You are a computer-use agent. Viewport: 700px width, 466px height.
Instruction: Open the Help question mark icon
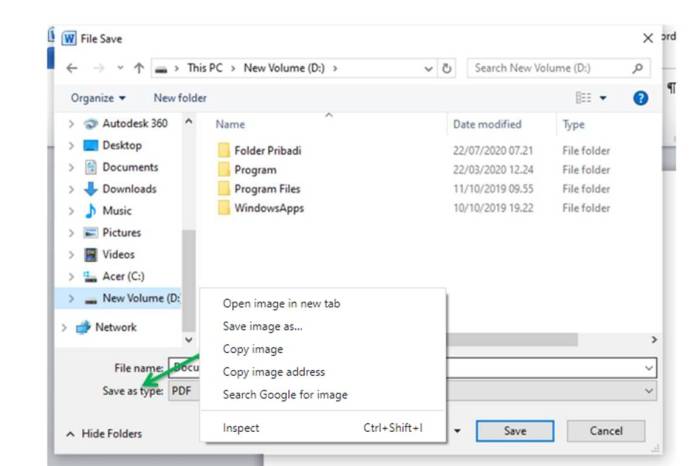click(641, 98)
